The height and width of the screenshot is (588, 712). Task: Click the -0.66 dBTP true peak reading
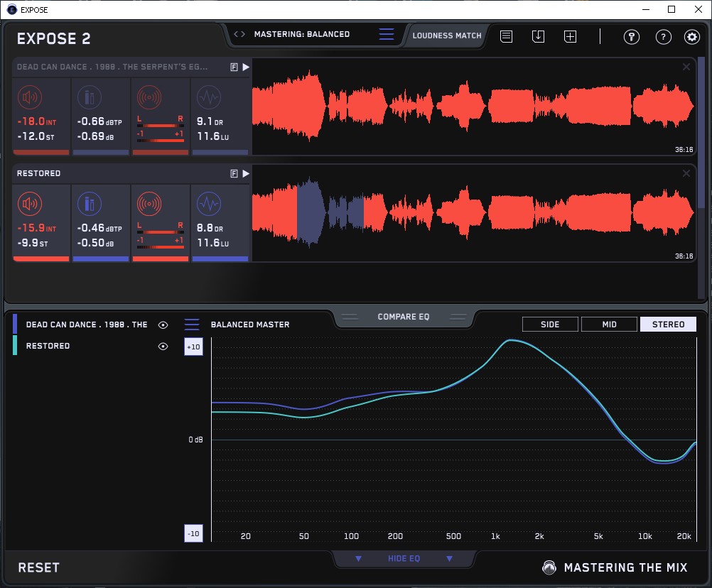pyautogui.click(x=99, y=121)
